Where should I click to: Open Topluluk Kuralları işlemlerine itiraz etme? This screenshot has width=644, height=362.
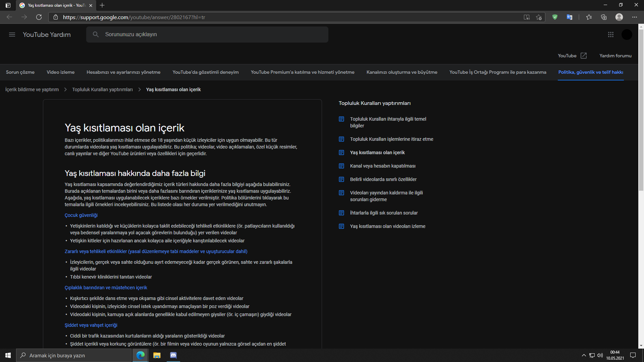pyautogui.click(x=392, y=139)
